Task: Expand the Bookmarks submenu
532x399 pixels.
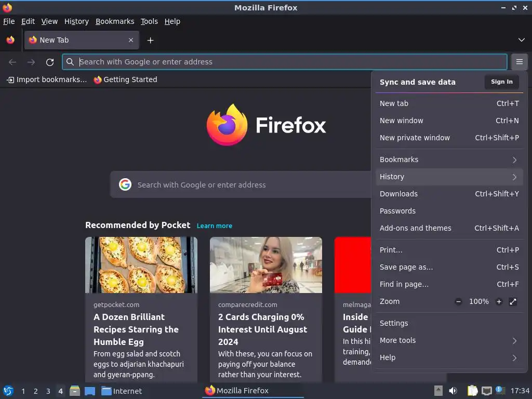Action: coord(449,159)
